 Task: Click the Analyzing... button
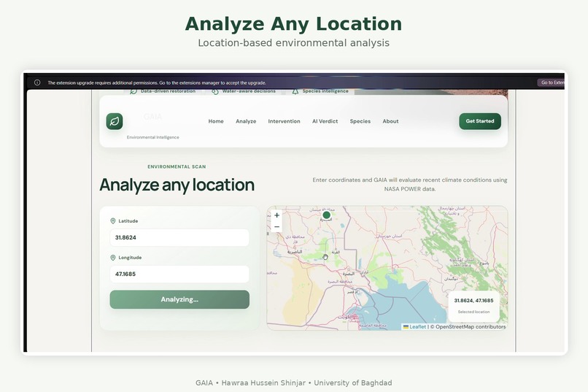179,299
